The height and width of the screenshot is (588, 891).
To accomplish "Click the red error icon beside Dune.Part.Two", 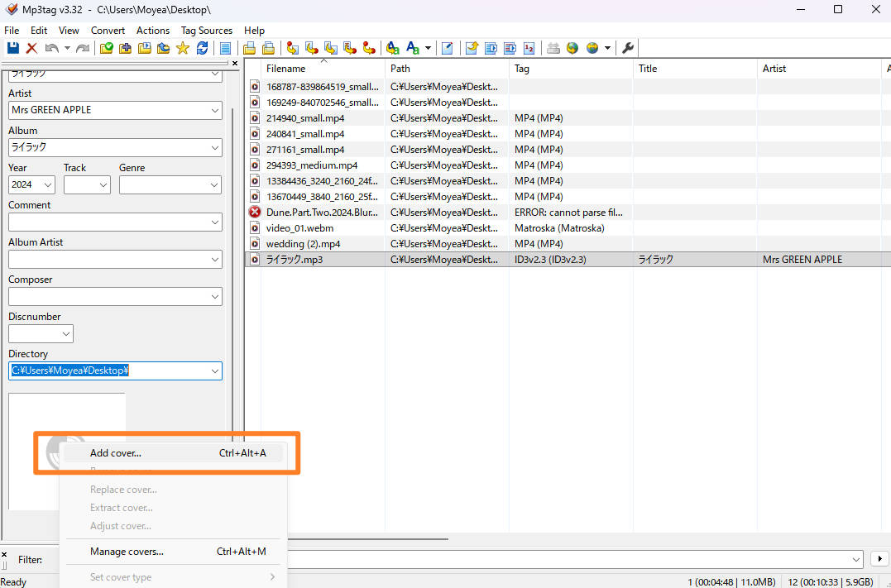I will (255, 212).
